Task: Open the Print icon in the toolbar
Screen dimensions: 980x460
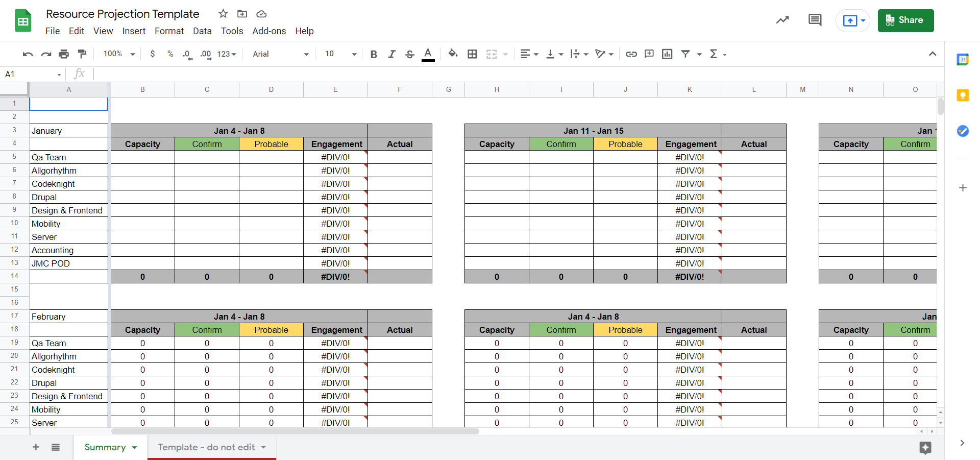Action: click(x=64, y=54)
